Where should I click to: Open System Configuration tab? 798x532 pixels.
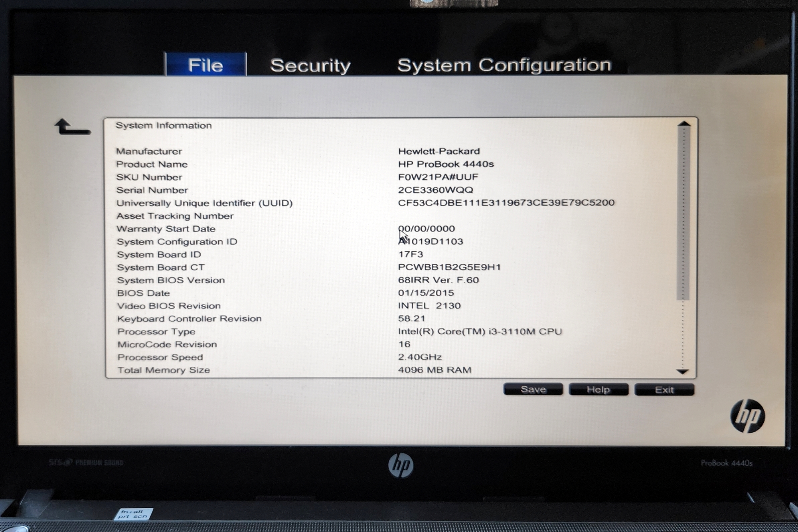504,65
